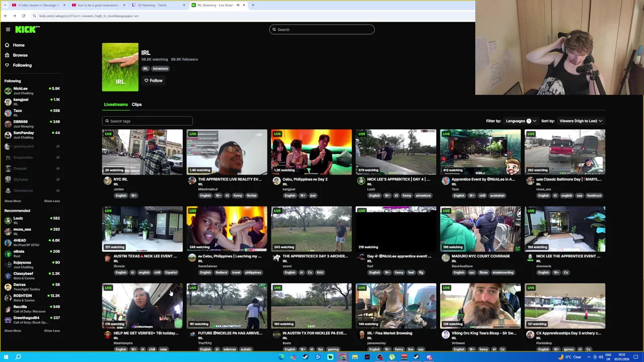Switch to the Clips tab
Image resolution: width=644 pixels, height=362 pixels.
pos(137,105)
